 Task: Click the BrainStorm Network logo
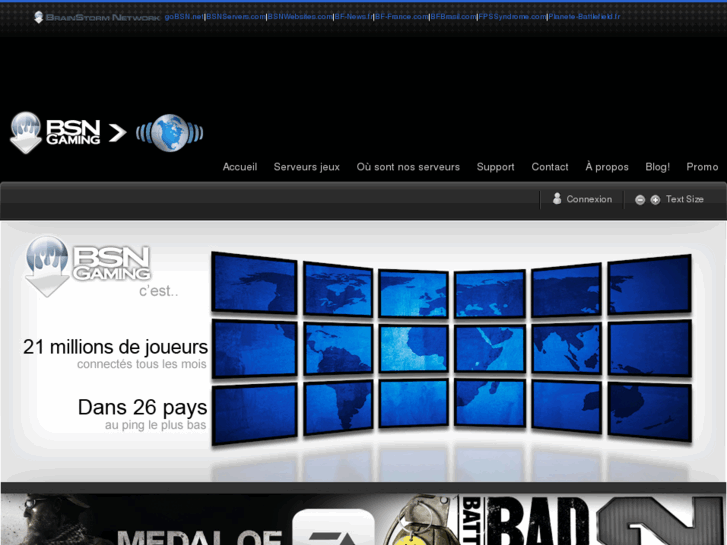97,17
